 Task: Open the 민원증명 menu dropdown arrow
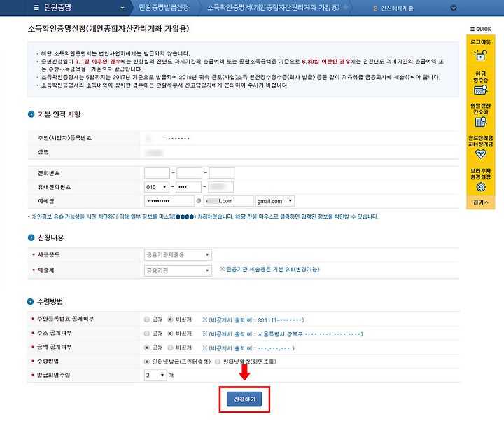[122, 8]
